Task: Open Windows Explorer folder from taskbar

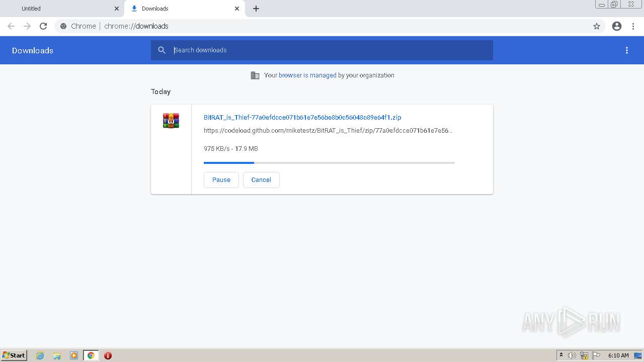Action: point(57,355)
